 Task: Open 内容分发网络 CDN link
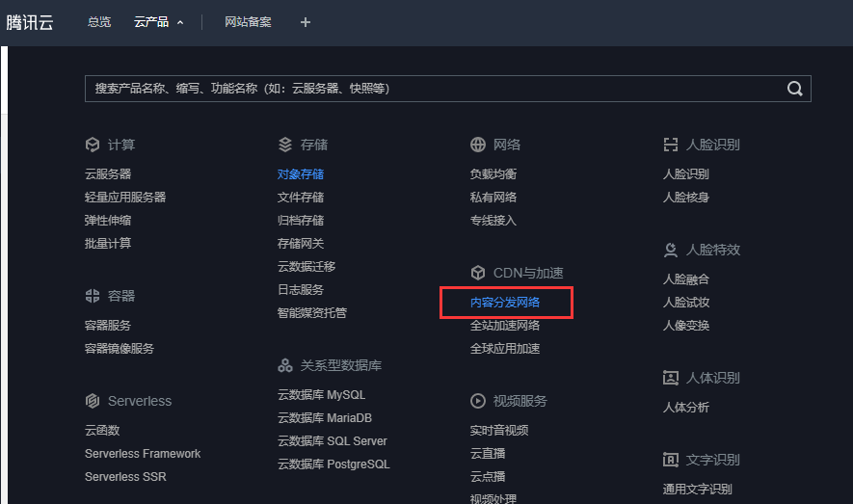pyautogui.click(x=505, y=303)
